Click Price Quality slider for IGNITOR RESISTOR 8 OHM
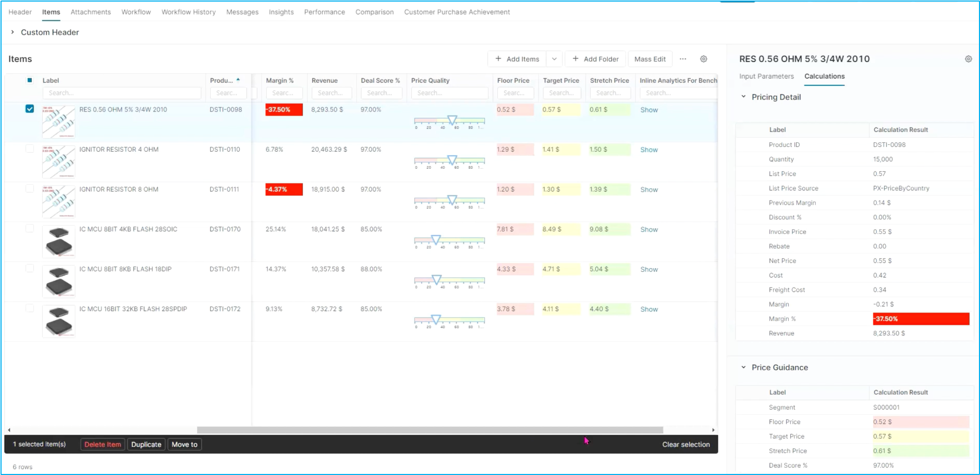 [450, 201]
